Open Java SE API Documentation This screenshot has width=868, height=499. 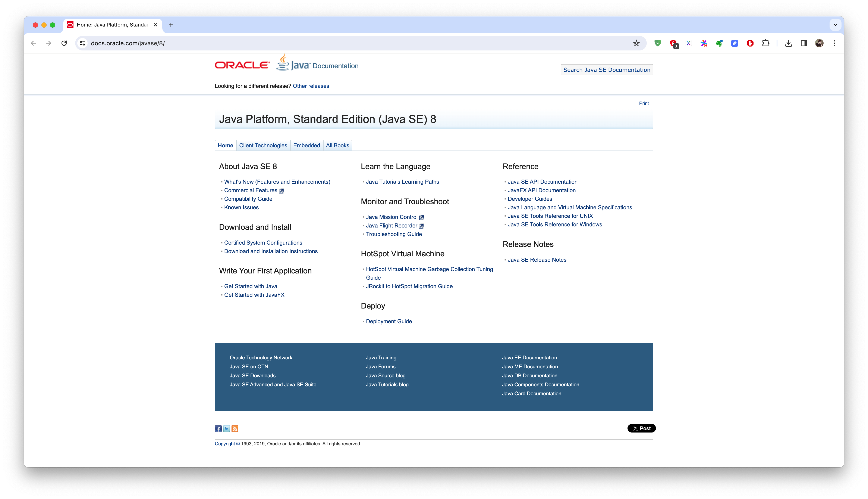pos(542,182)
